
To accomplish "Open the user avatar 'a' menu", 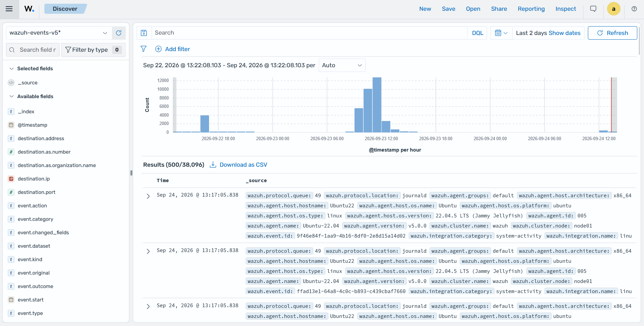I will tap(614, 9).
